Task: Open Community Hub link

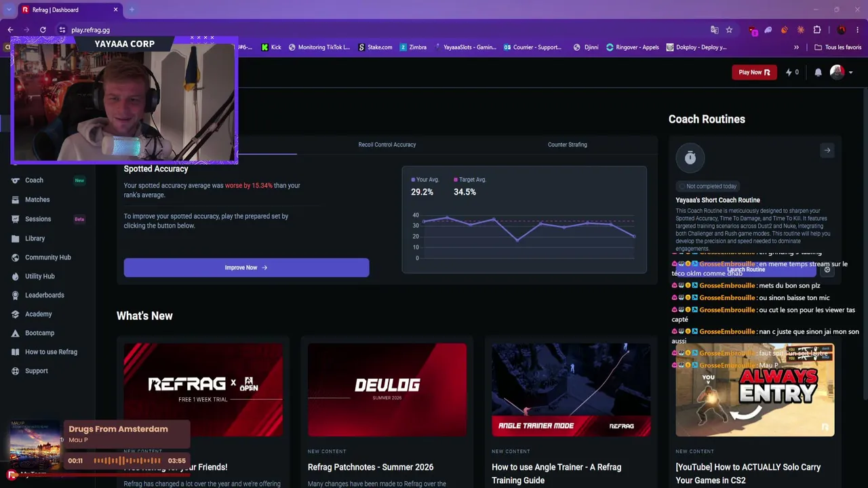Action: 48,258
